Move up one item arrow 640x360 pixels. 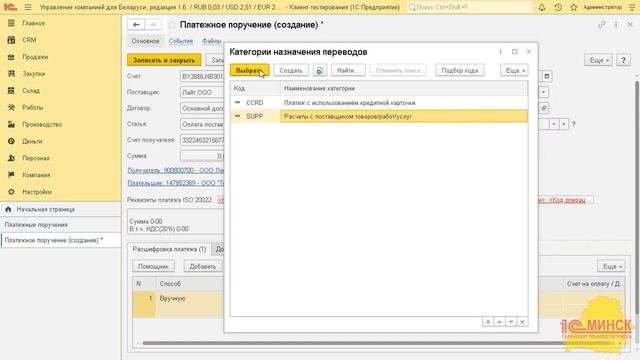click(x=499, y=322)
